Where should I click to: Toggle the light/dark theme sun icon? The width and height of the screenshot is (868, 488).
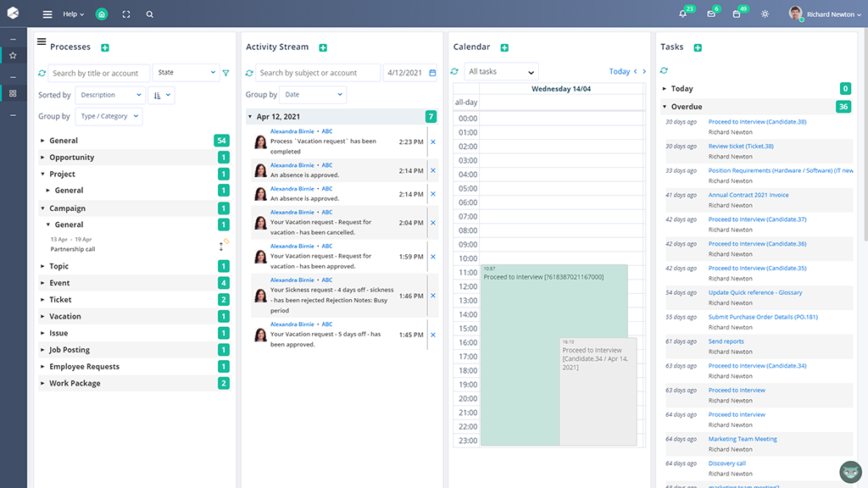(x=765, y=14)
